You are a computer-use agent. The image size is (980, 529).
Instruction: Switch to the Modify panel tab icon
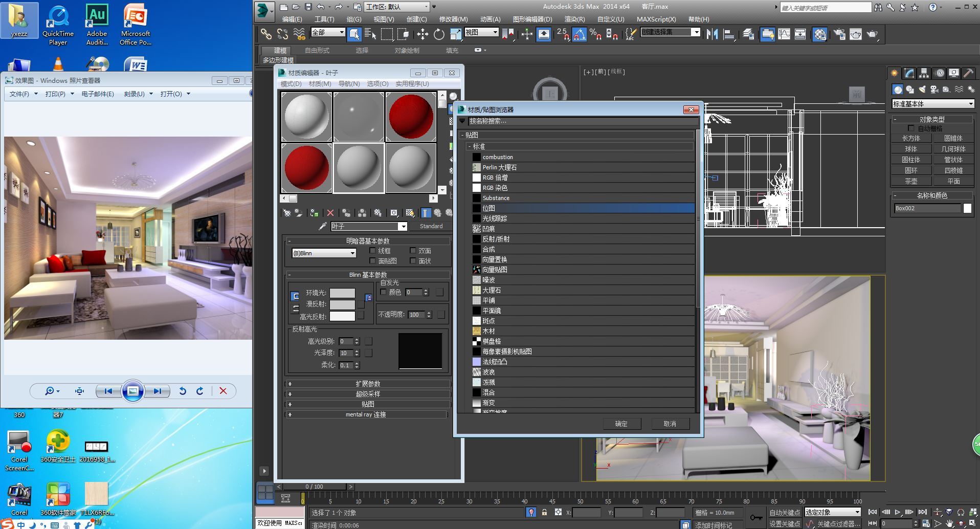(x=909, y=73)
